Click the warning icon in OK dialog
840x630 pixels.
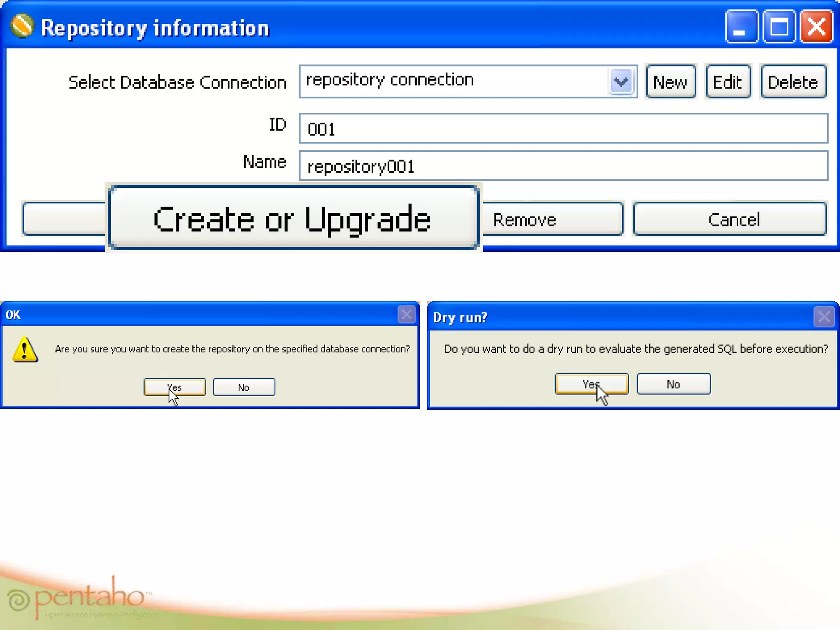[25, 350]
